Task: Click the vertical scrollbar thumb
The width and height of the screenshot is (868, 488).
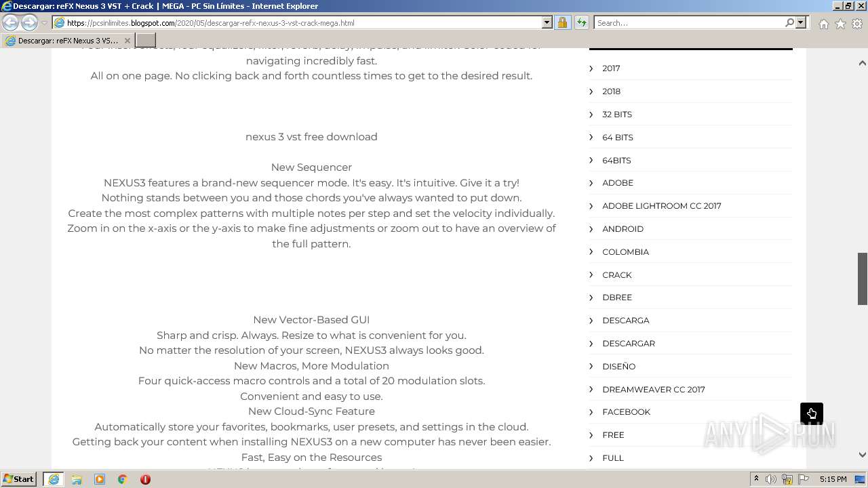Action: coord(863,279)
